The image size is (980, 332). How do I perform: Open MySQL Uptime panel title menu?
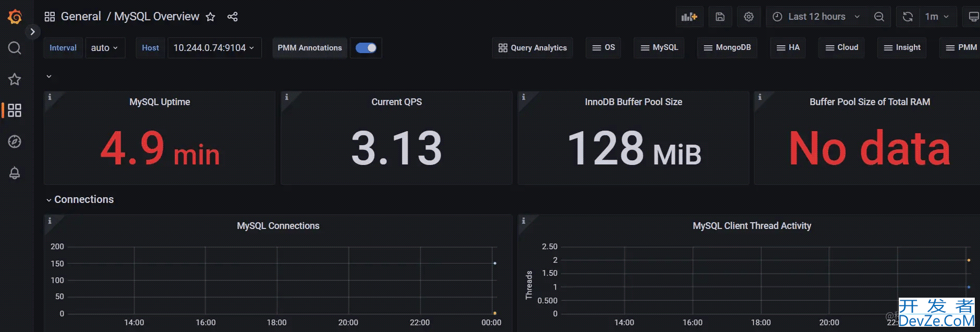point(160,102)
